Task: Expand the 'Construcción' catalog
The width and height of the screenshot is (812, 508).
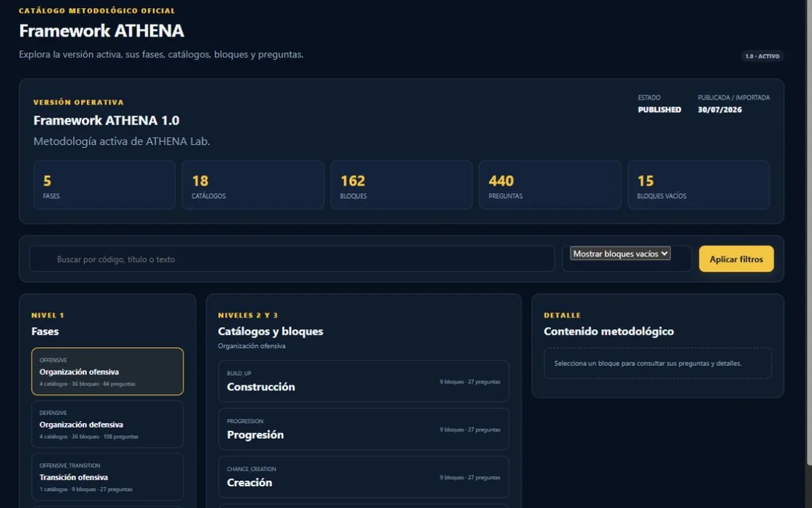Action: 363,381
